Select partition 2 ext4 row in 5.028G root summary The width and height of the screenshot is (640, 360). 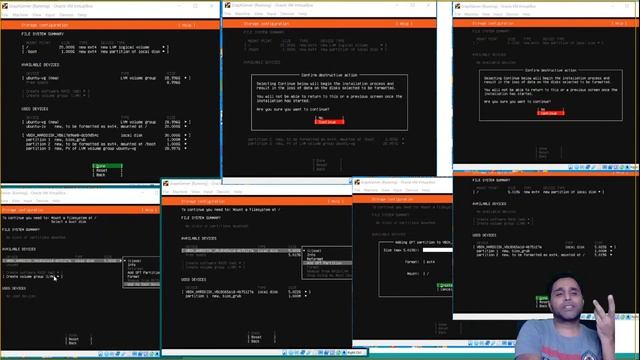544,255
